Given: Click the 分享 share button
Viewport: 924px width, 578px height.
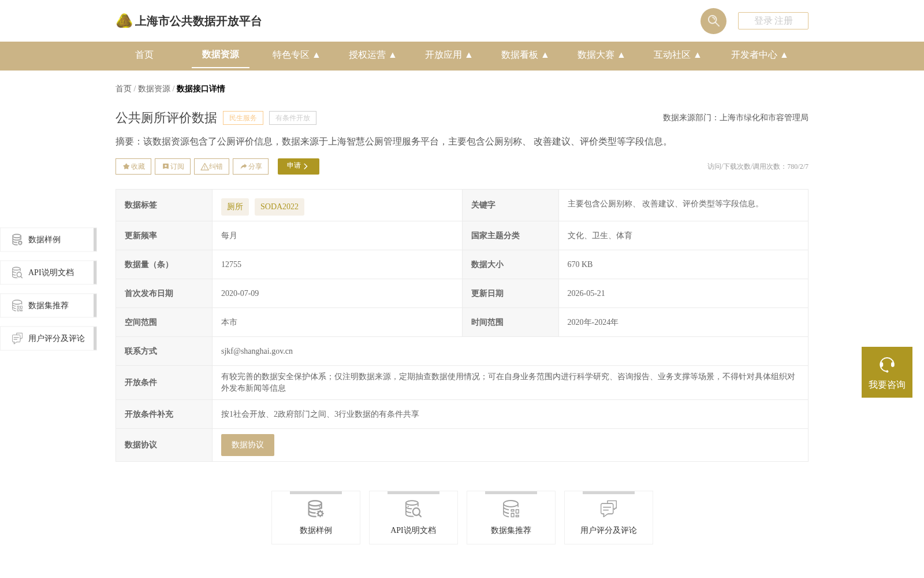Looking at the screenshot, I should click(x=251, y=166).
